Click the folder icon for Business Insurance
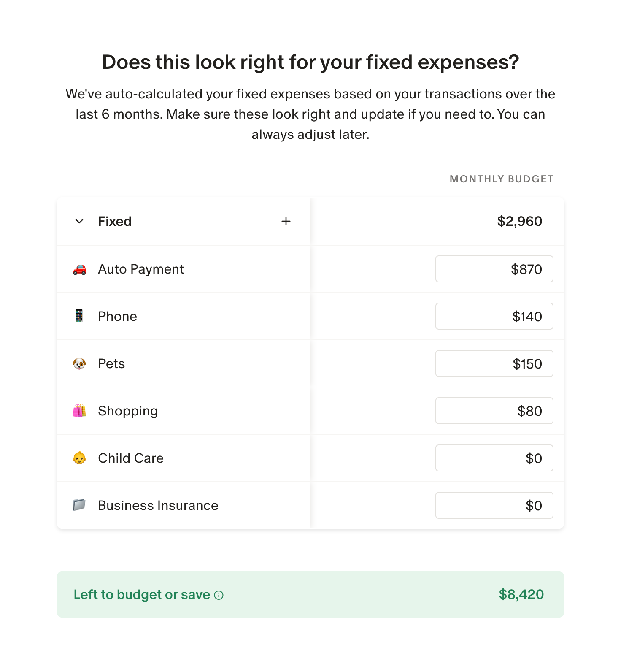This screenshot has width=621, height=672. 79,505
